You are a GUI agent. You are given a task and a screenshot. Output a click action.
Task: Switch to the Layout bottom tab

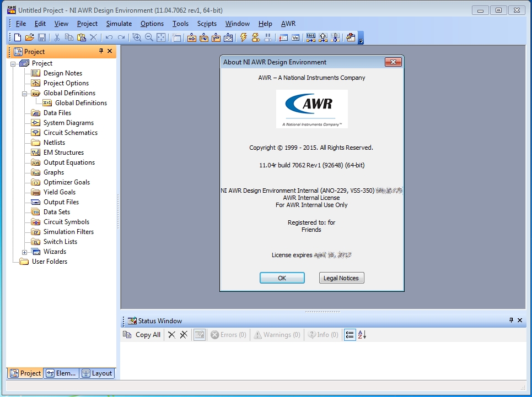(98, 373)
